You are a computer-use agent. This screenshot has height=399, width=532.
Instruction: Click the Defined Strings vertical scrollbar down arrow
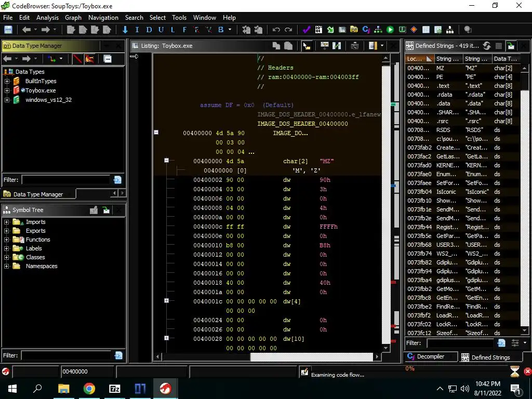pos(525,330)
